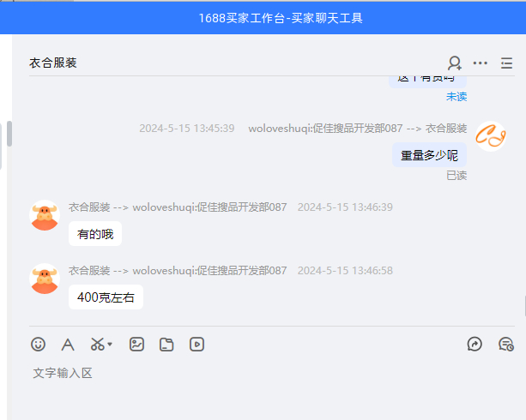This screenshot has height=420, width=526.
Task: Toggle the side panel list icon
Action: tap(506, 63)
